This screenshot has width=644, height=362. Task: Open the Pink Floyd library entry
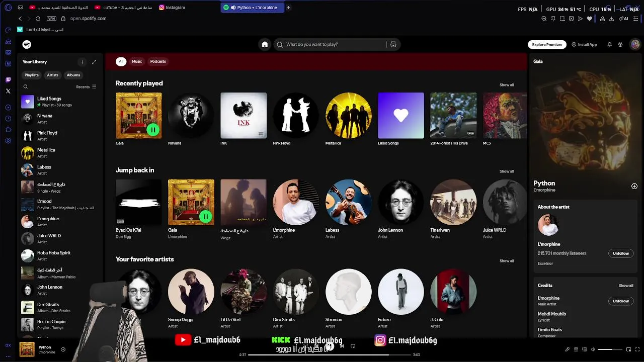(60, 136)
